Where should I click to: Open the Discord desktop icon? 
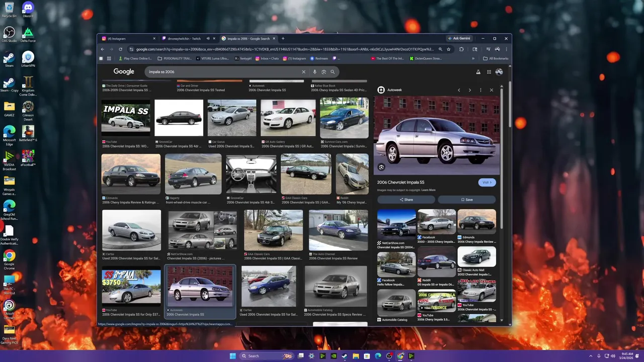[x=28, y=10]
